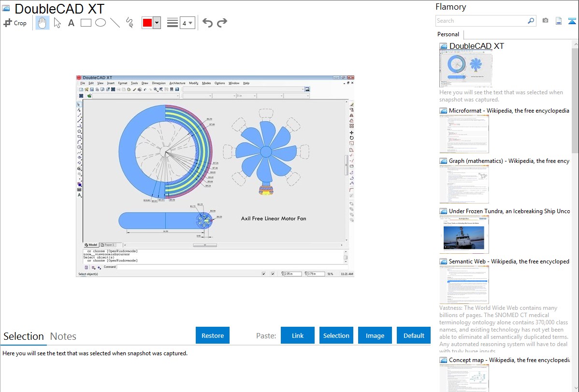
Task: Click the search magnifier icon
Action: [531, 21]
